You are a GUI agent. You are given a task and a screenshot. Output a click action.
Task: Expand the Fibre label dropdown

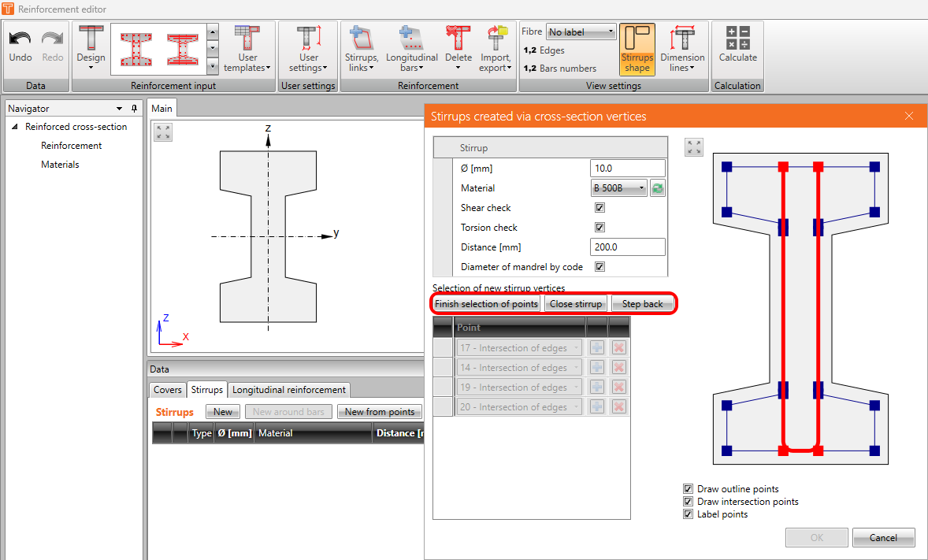tap(581, 32)
